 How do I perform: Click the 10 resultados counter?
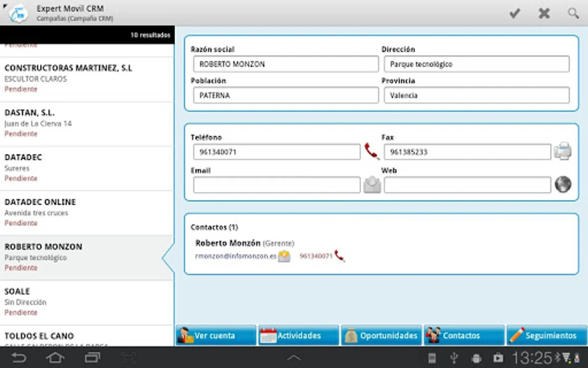[150, 35]
